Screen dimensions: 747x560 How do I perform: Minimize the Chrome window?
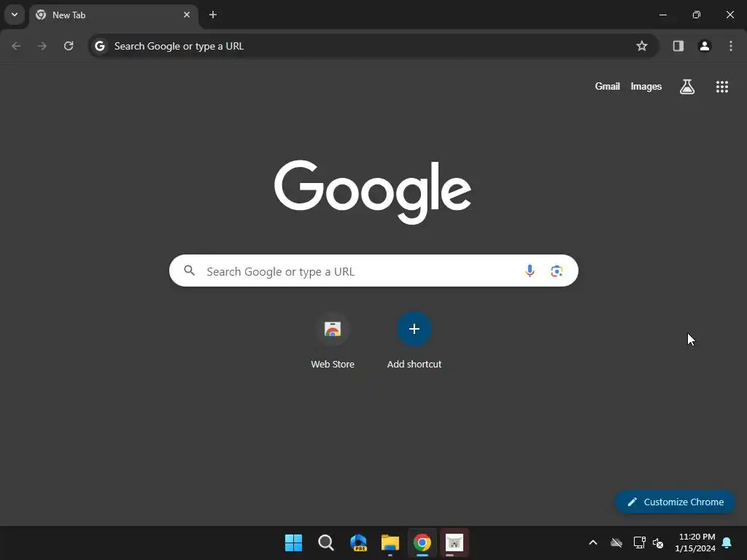click(x=662, y=15)
